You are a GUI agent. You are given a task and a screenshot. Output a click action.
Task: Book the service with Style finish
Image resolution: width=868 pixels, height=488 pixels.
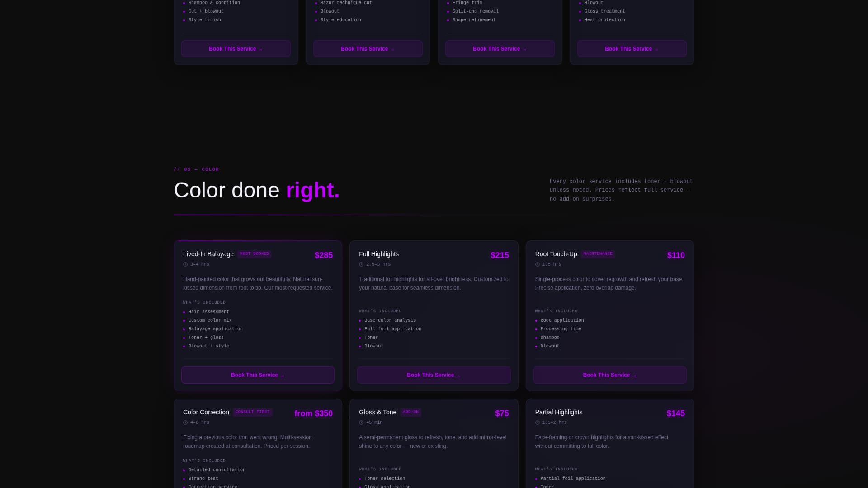[x=236, y=49]
